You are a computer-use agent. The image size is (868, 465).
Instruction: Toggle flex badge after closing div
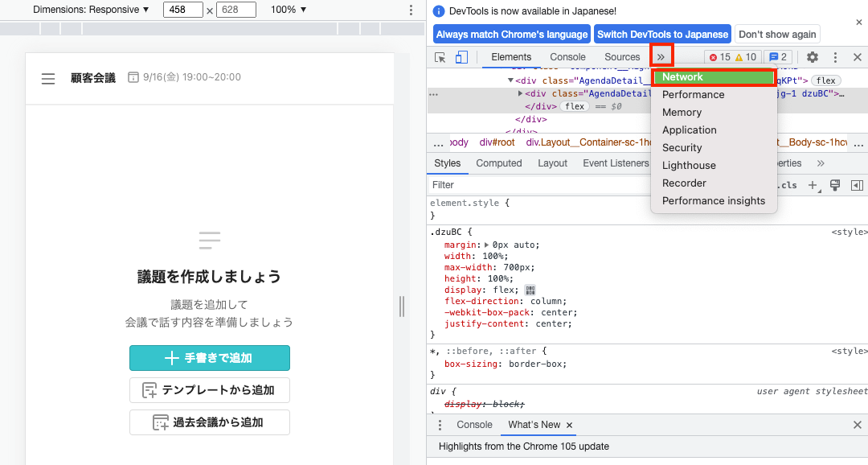point(575,106)
